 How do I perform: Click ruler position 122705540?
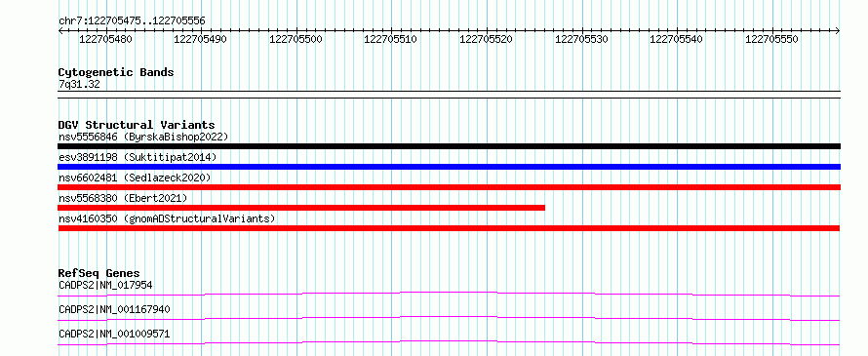(677, 39)
